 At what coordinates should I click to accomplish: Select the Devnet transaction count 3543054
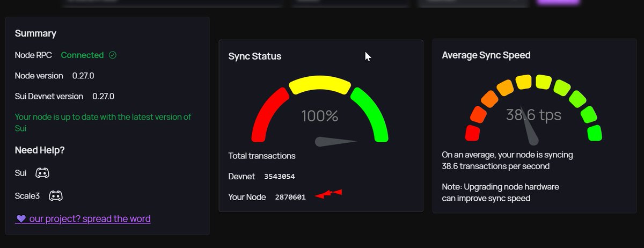tap(280, 177)
